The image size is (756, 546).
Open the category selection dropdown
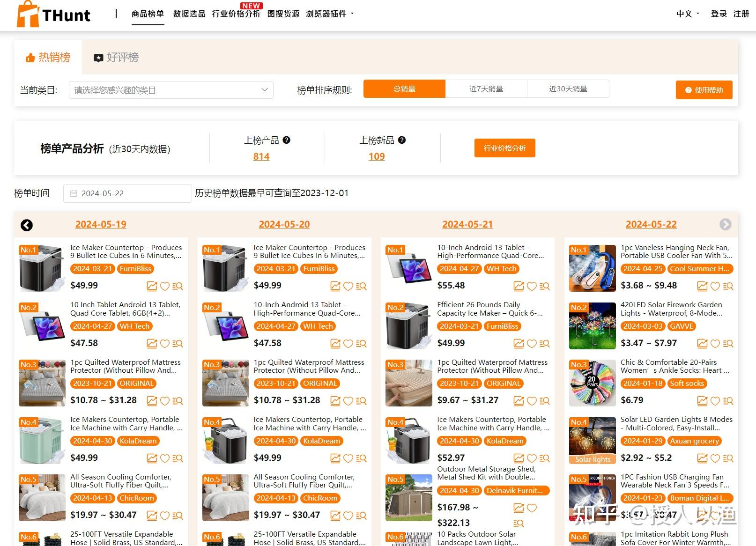pyautogui.click(x=170, y=90)
